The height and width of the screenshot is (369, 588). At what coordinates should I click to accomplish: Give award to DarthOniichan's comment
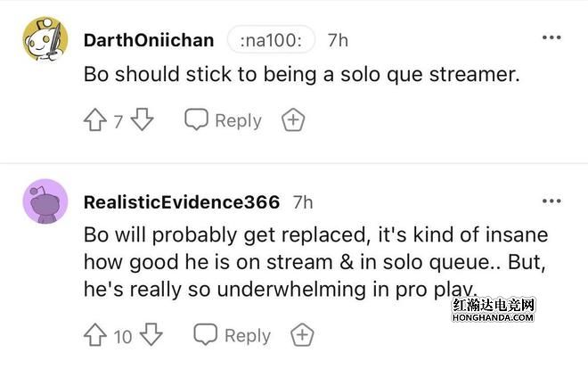pyautogui.click(x=293, y=120)
